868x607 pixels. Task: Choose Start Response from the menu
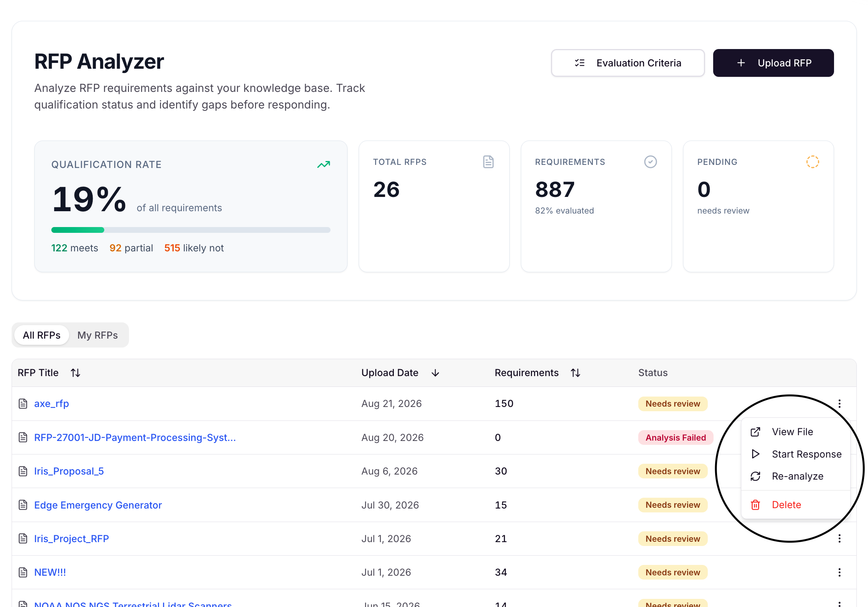pyautogui.click(x=795, y=454)
